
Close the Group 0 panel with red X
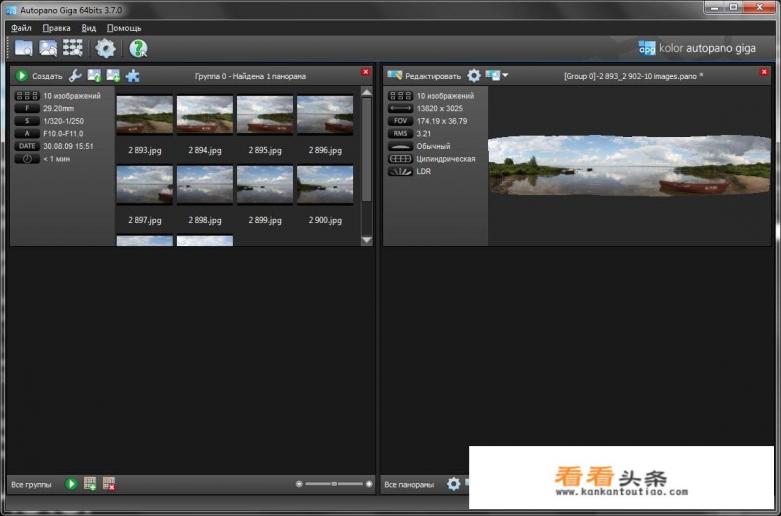coord(365,72)
